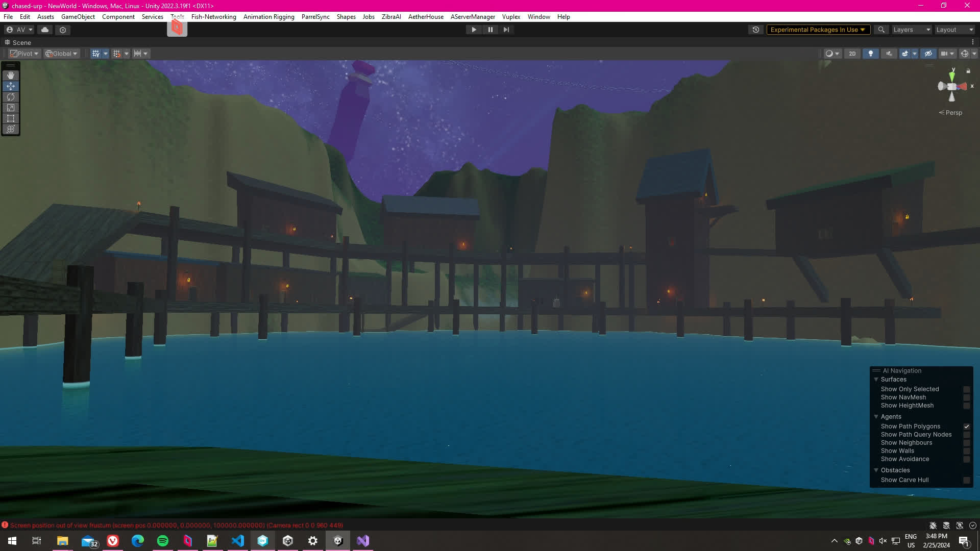
Task: Enable Show Carve Hull checkbox
Action: 966,480
